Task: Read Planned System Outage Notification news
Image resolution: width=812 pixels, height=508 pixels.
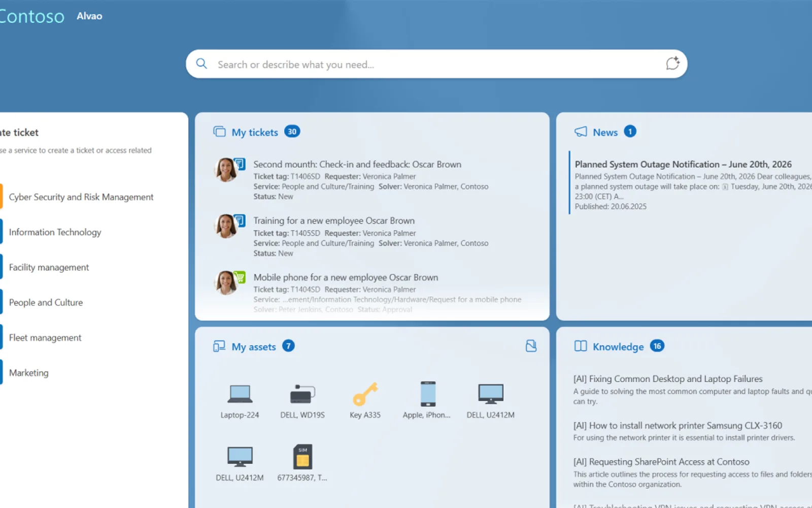Action: pyautogui.click(x=683, y=164)
